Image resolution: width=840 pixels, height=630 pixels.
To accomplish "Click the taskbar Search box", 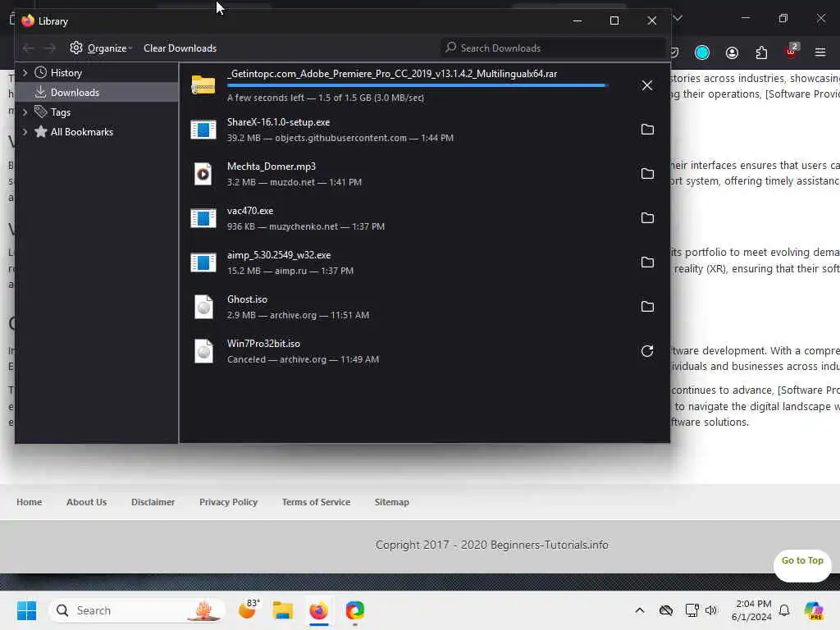I will click(x=137, y=610).
